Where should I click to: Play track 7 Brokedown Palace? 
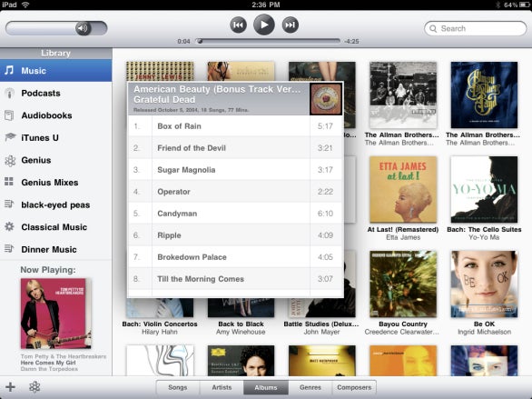click(x=235, y=257)
